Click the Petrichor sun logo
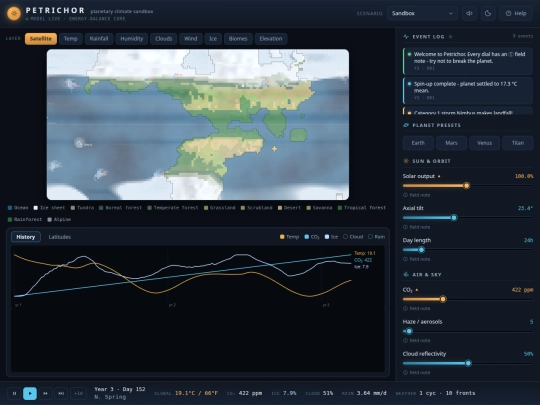 click(14, 13)
